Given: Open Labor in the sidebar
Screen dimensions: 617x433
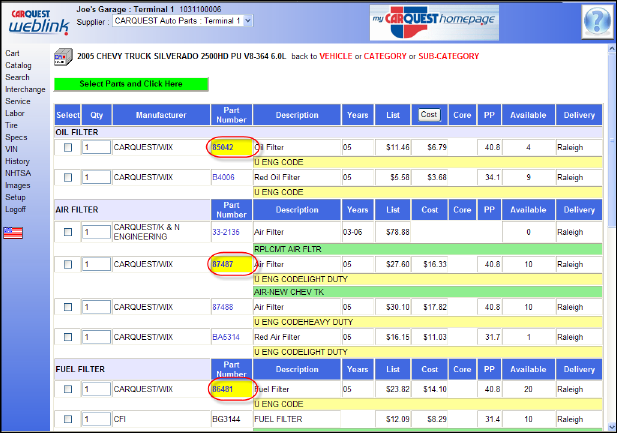Looking at the screenshot, I should [15, 113].
